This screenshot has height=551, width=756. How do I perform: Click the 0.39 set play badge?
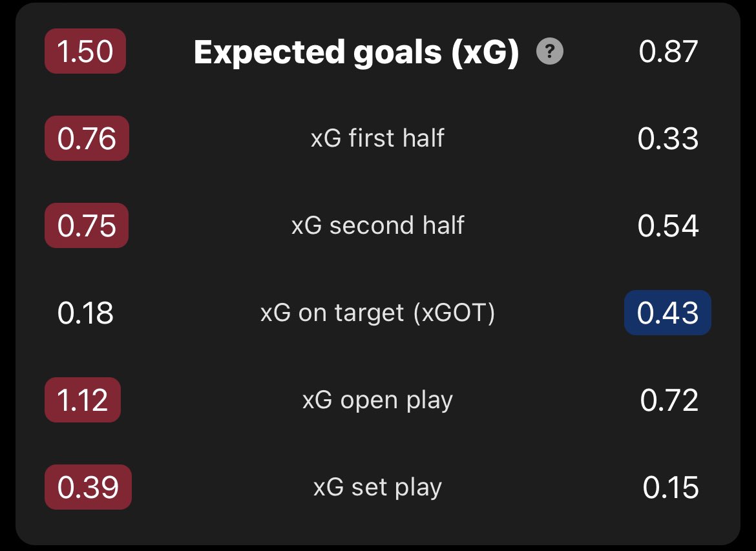89,487
